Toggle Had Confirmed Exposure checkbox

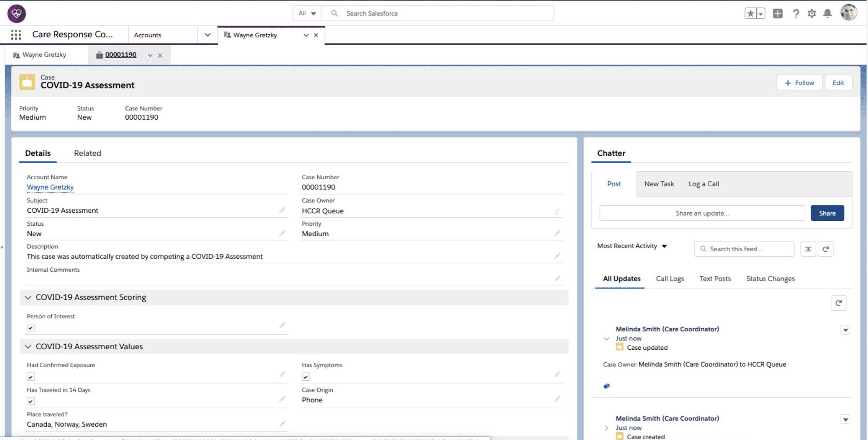(x=31, y=377)
